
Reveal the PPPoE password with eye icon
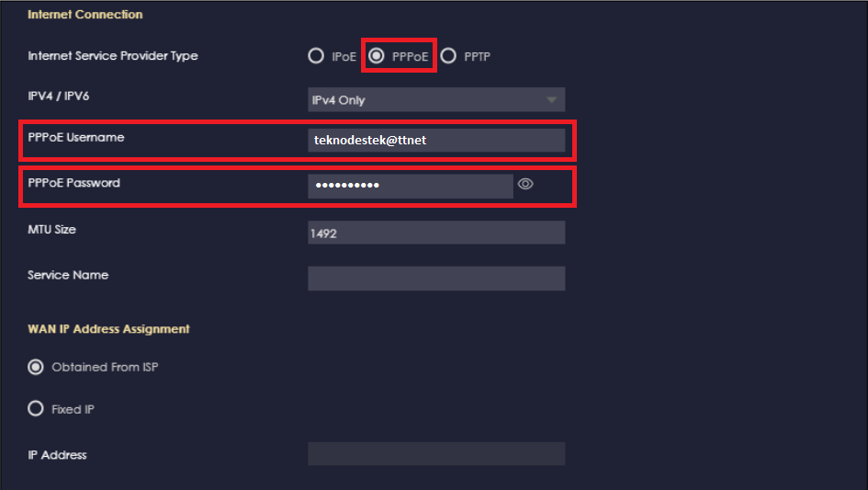[525, 185]
